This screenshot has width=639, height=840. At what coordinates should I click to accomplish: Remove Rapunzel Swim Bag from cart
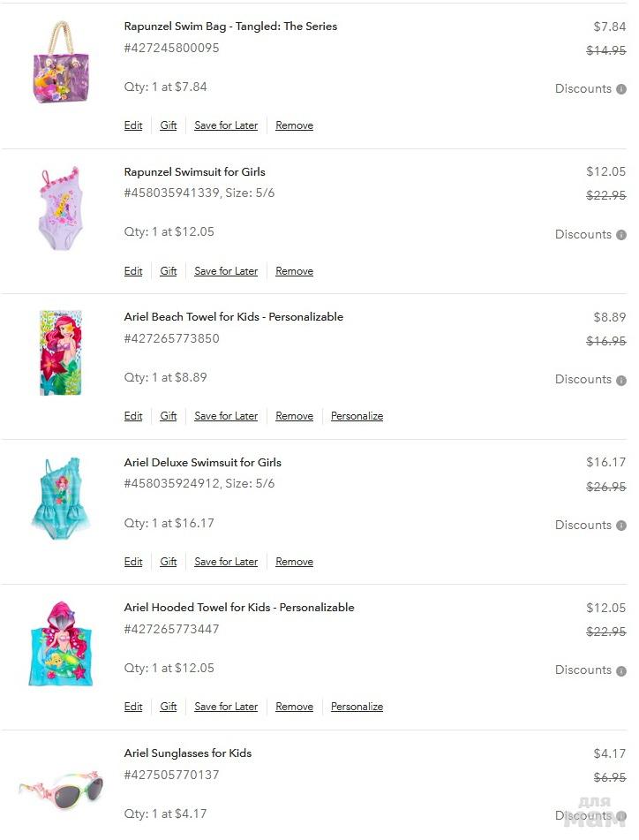294,126
